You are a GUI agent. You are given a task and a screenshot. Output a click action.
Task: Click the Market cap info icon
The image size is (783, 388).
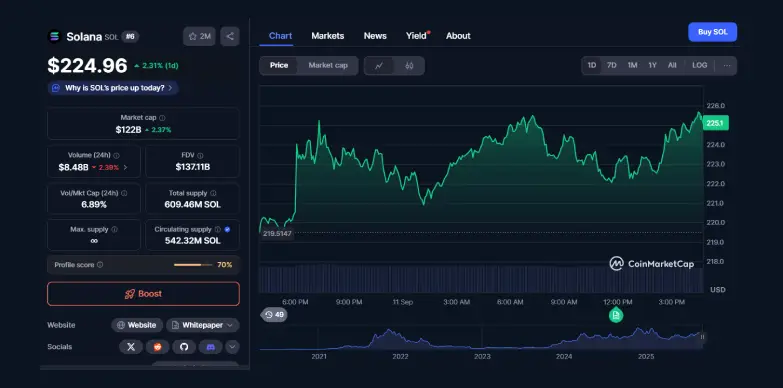(x=162, y=118)
